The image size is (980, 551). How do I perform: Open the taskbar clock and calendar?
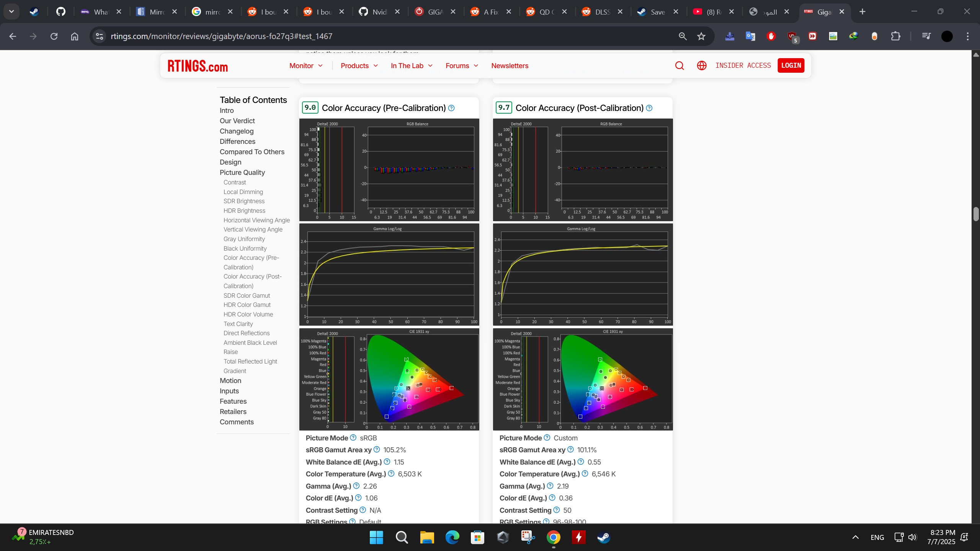941,537
